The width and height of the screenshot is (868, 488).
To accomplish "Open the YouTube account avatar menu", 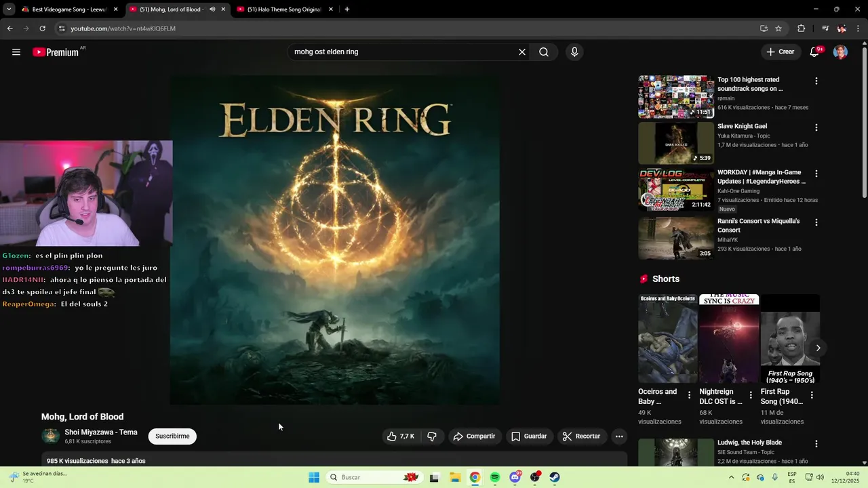I will 840,52.
